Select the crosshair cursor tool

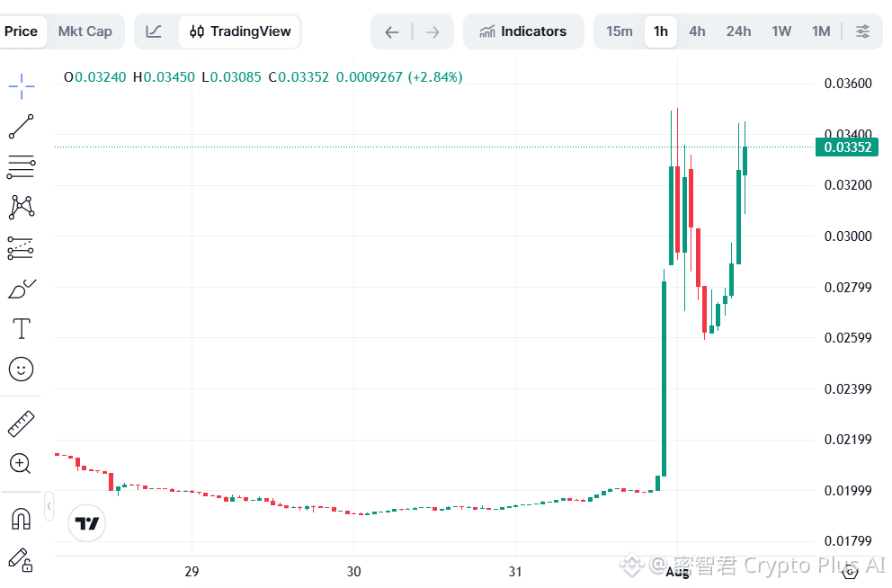click(22, 86)
